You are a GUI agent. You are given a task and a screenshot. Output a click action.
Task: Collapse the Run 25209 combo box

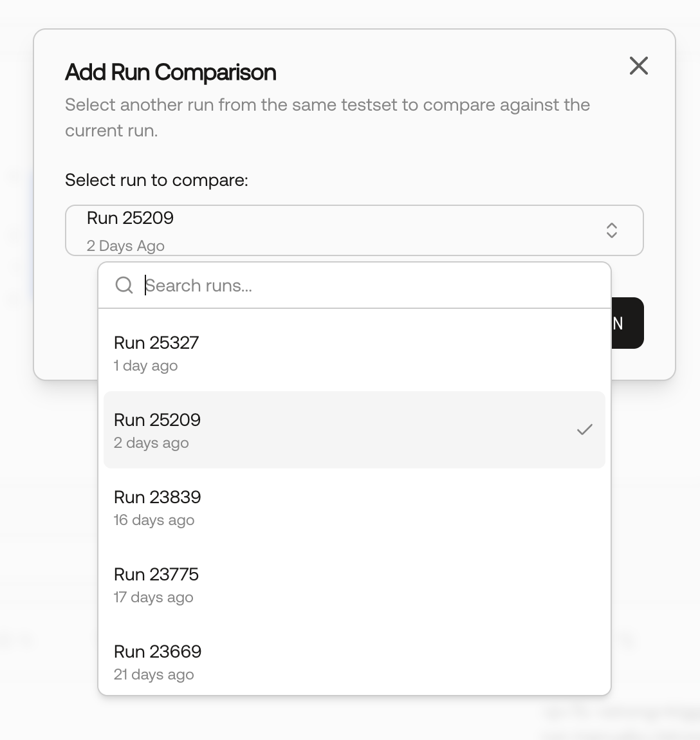click(354, 230)
